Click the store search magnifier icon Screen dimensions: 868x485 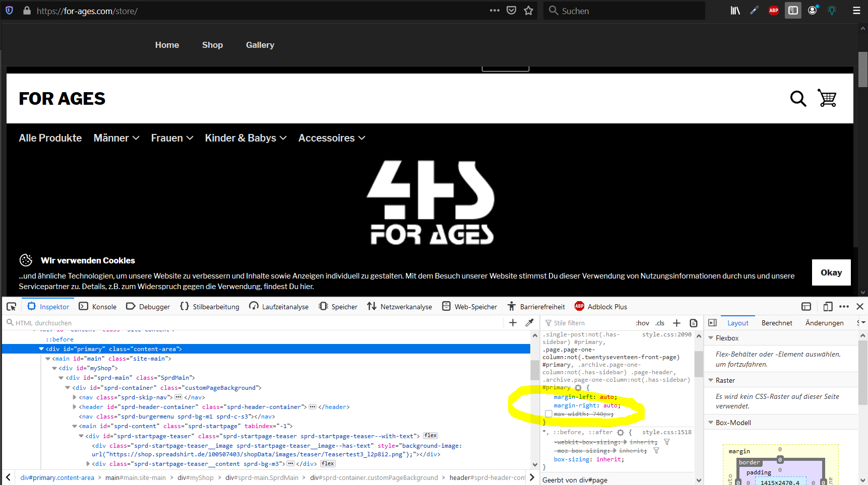pyautogui.click(x=797, y=99)
